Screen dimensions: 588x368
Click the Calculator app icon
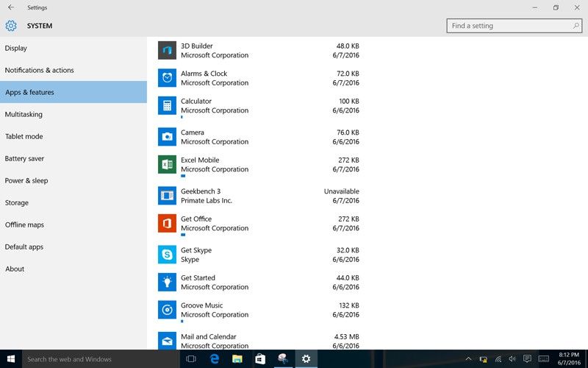[x=167, y=105]
